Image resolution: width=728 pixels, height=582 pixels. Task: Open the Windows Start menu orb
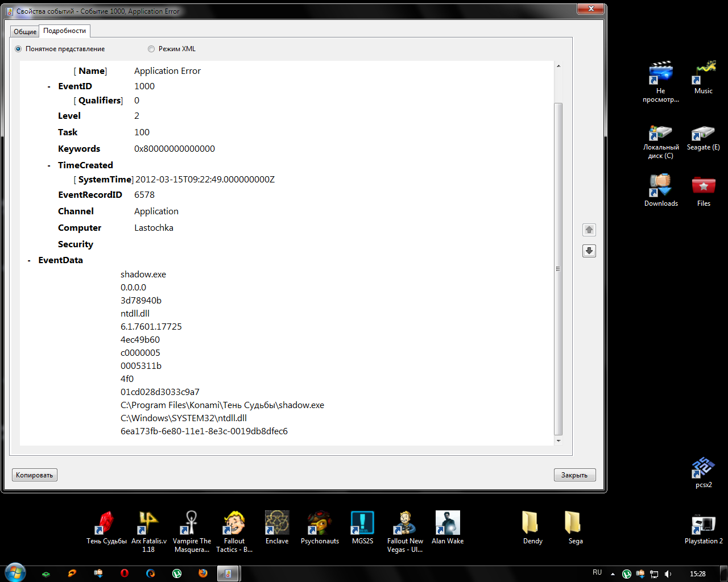point(15,573)
